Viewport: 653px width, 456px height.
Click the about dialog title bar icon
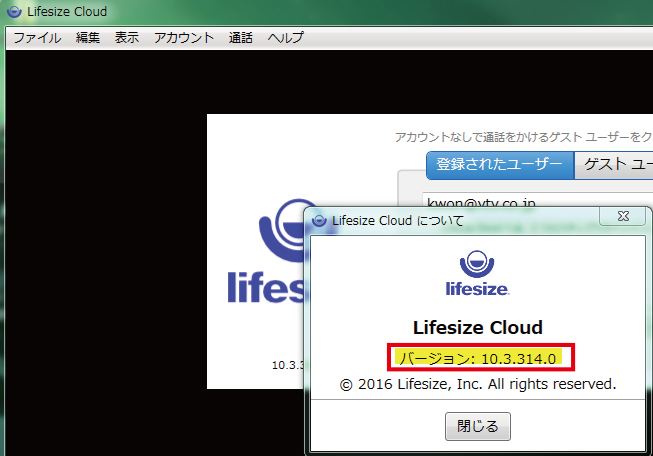click(x=319, y=220)
